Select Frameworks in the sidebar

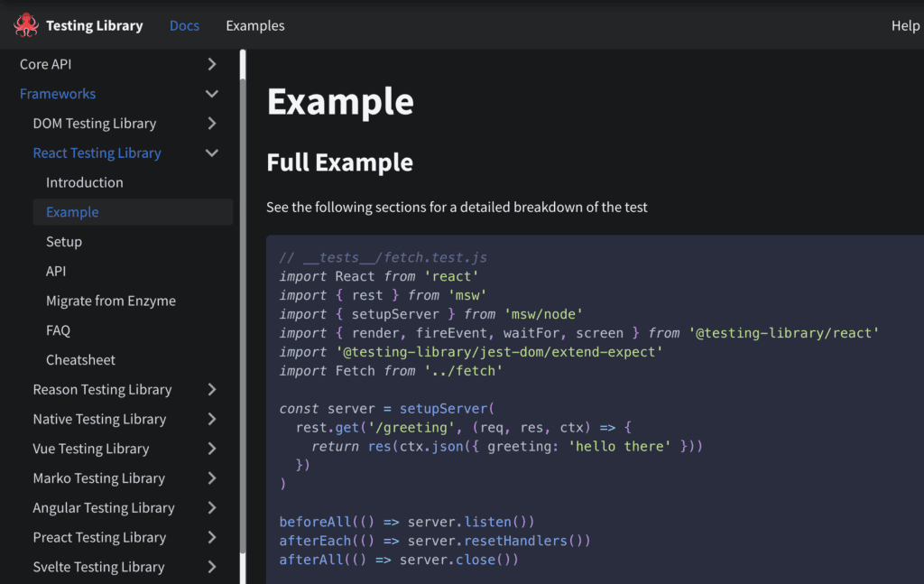(x=58, y=94)
